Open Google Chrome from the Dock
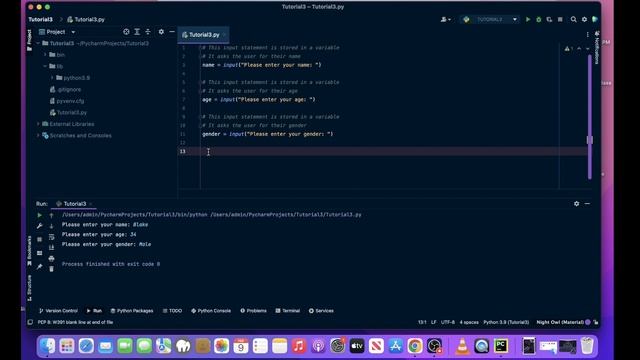 tap(415, 346)
